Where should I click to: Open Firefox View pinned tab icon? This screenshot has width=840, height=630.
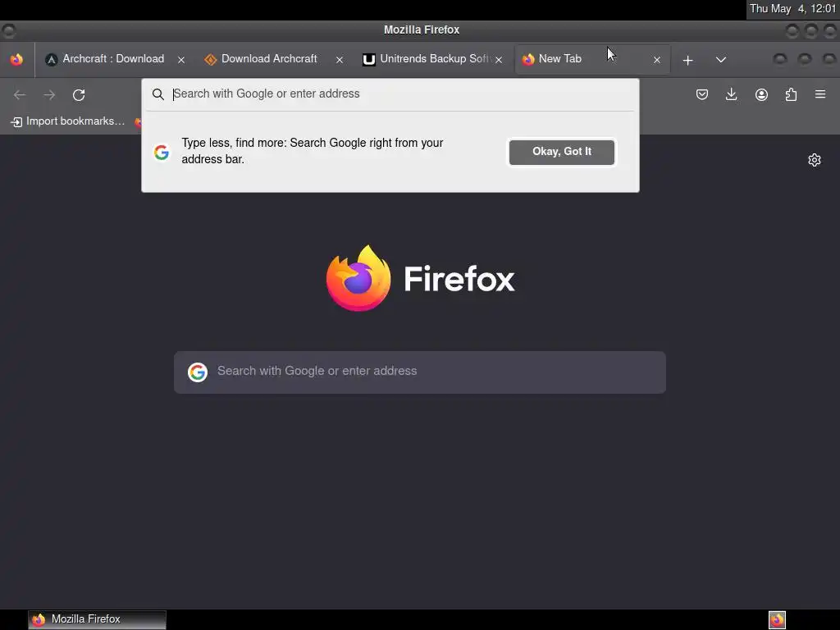point(16,59)
